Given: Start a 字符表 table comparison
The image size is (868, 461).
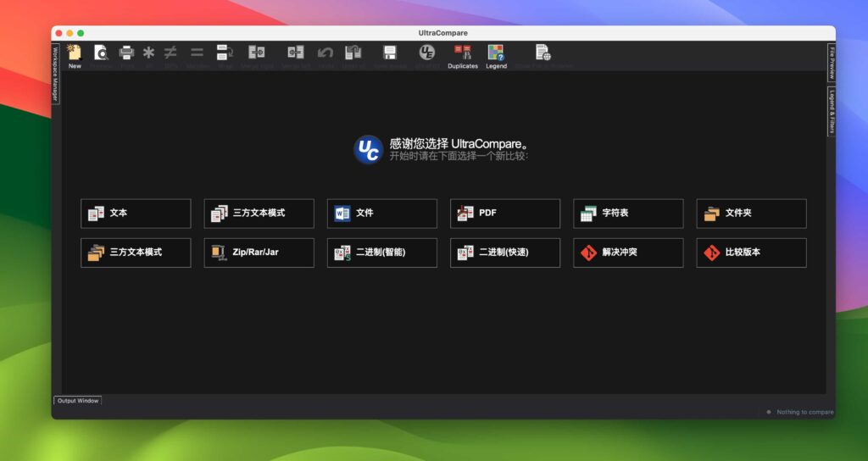Looking at the screenshot, I should (x=628, y=213).
